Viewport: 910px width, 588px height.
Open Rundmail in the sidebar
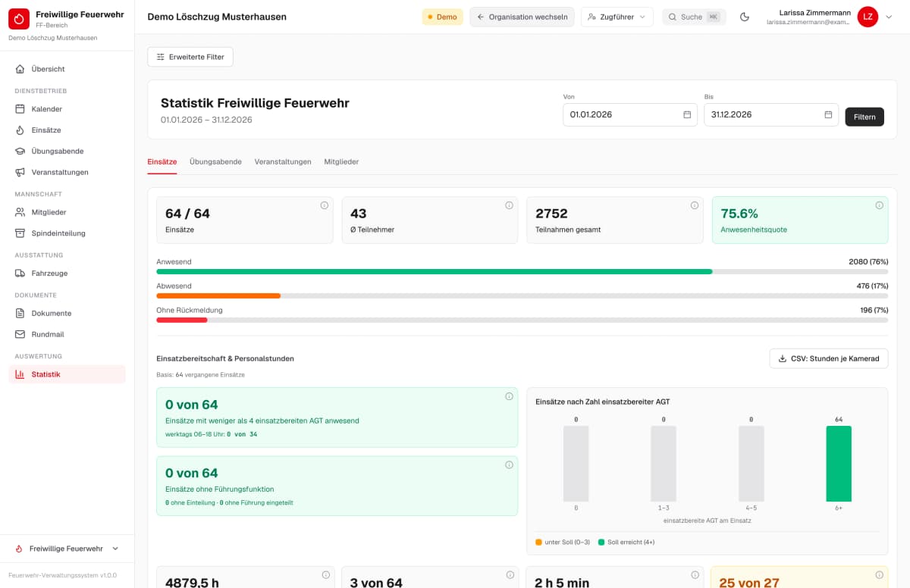pyautogui.click(x=67, y=334)
